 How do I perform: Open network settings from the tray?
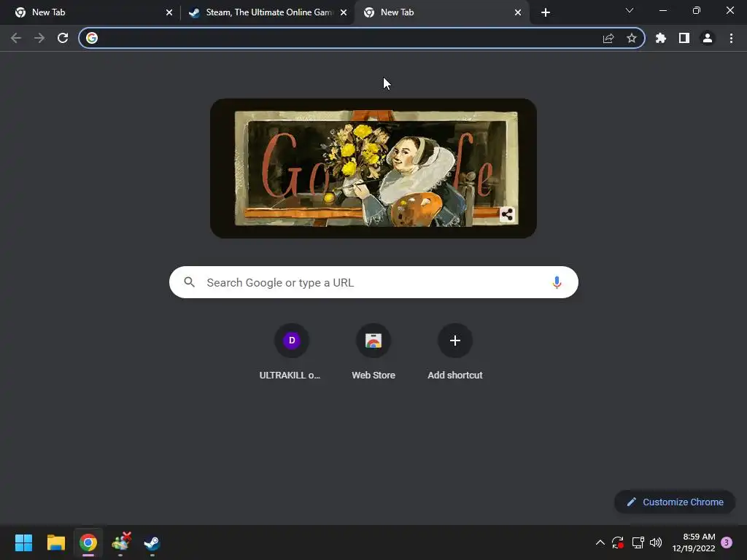click(x=638, y=542)
